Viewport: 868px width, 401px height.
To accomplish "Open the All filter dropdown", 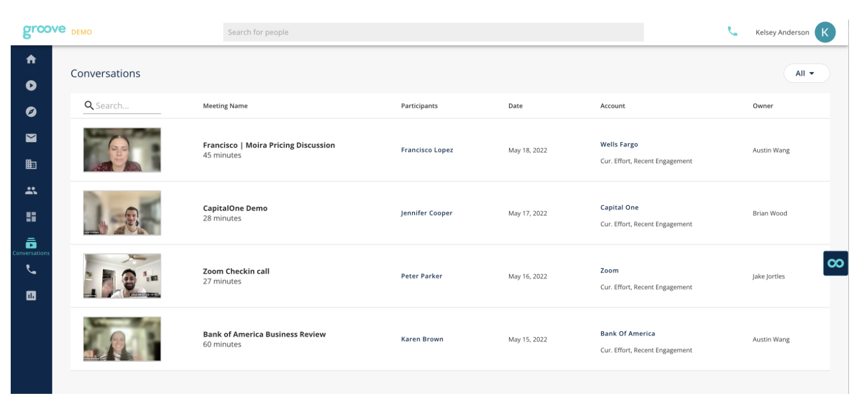I will 806,73.
